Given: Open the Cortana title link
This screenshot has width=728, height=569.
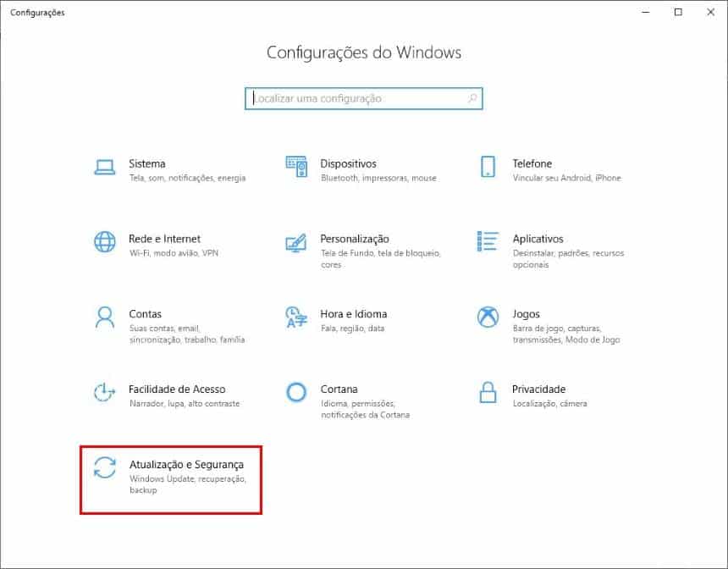Looking at the screenshot, I should click(x=339, y=389).
